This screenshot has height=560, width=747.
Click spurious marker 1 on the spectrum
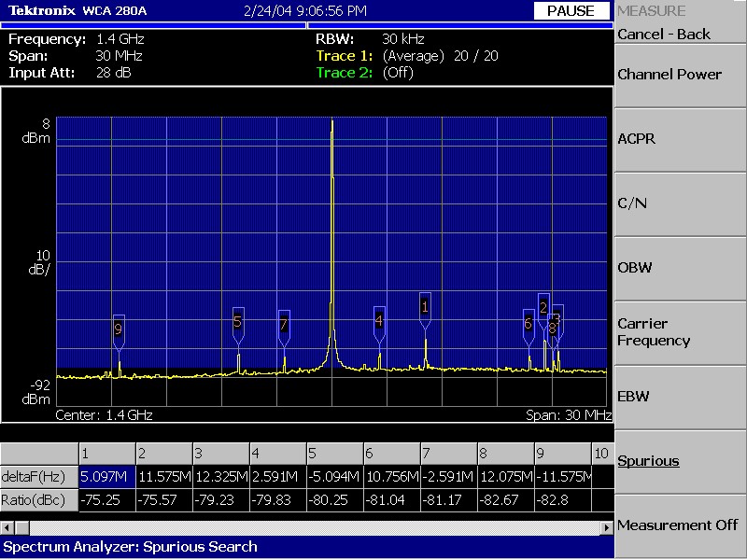425,306
